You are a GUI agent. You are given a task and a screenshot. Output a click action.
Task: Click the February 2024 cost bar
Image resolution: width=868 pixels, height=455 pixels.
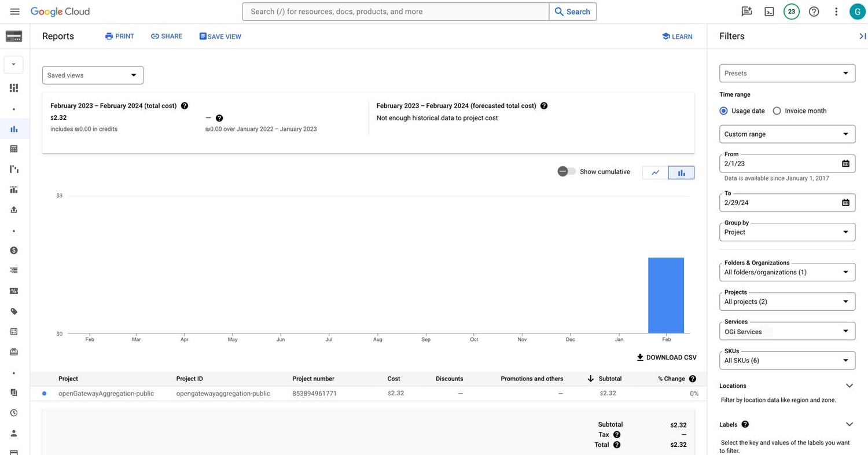point(666,295)
